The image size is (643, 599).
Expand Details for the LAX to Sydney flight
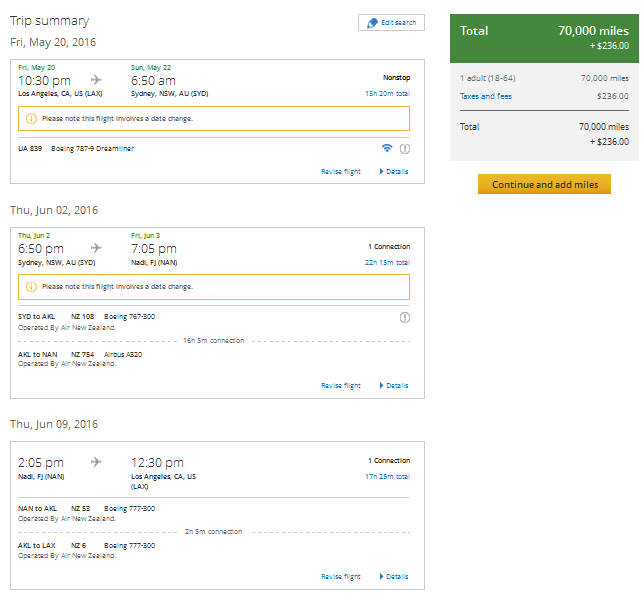click(394, 171)
